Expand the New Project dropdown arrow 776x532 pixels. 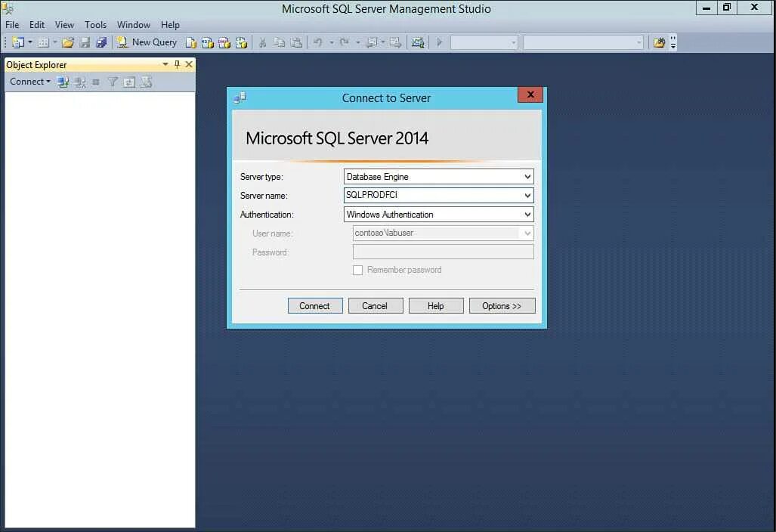30,42
